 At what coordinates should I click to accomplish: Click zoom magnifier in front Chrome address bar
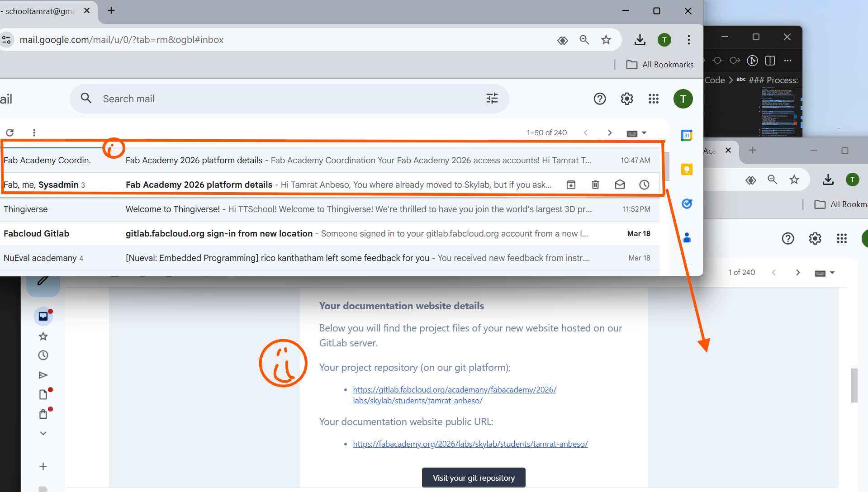pyautogui.click(x=584, y=40)
